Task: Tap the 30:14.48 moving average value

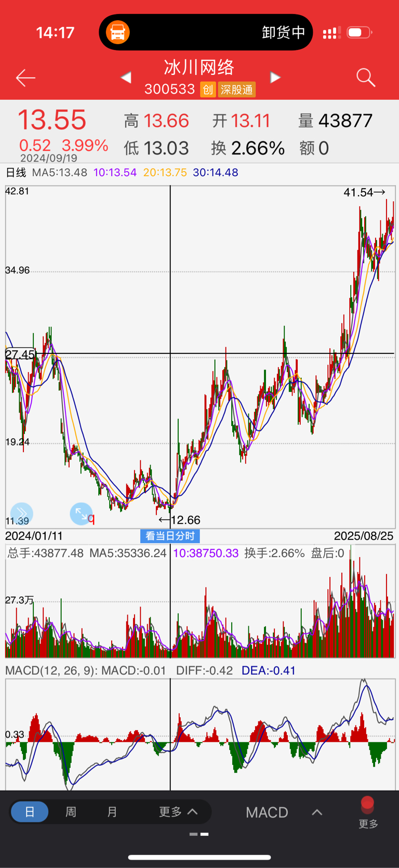Action: point(216,173)
